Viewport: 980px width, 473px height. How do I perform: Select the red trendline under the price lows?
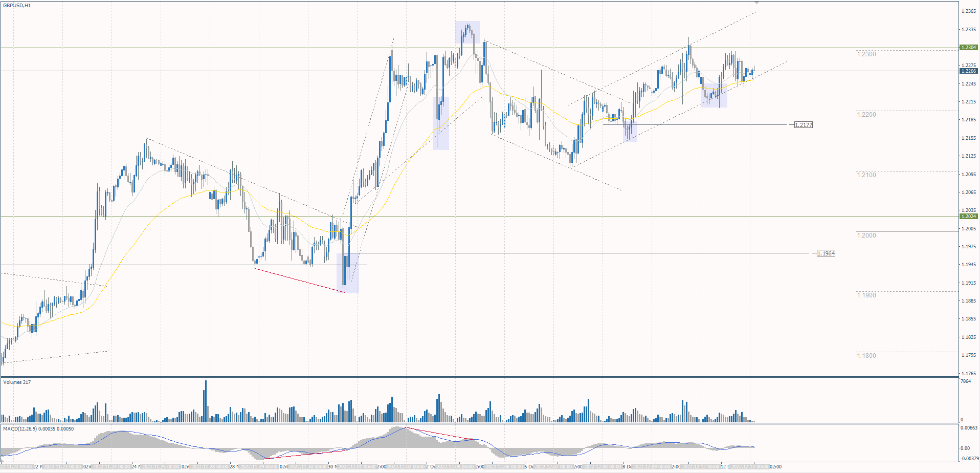[x=300, y=280]
